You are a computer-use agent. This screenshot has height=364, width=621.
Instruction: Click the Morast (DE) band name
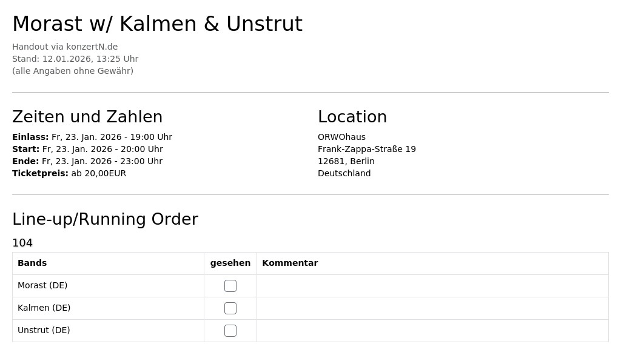(x=42, y=285)
